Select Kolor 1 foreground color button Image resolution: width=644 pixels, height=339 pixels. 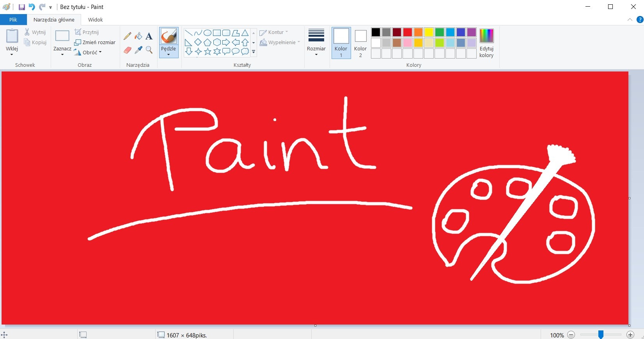[x=341, y=43]
